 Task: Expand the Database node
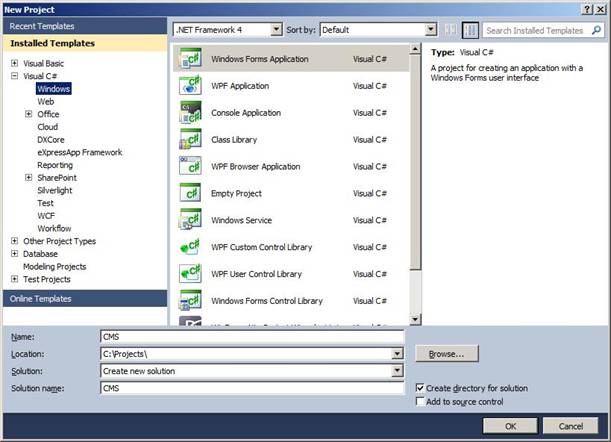point(14,254)
